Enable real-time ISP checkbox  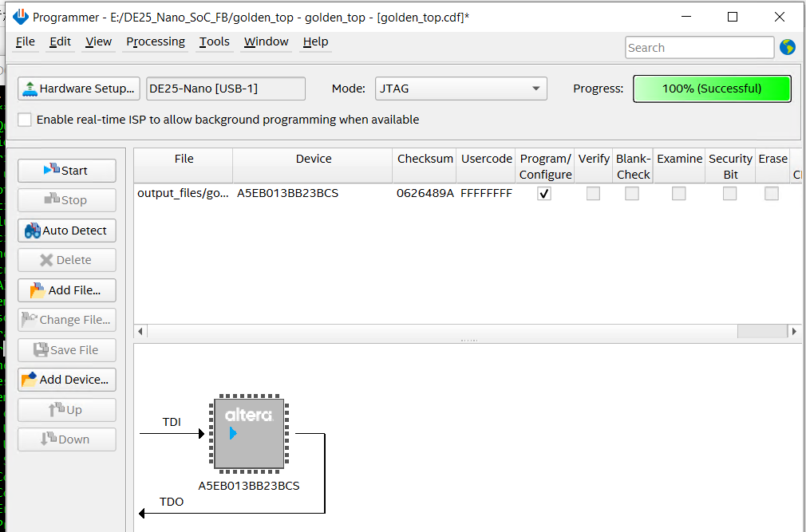(x=24, y=120)
